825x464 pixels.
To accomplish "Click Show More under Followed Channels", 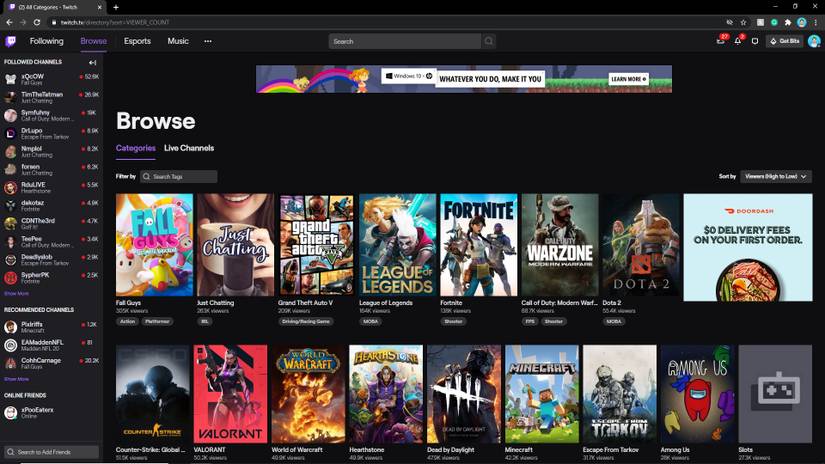I will tap(16, 294).
